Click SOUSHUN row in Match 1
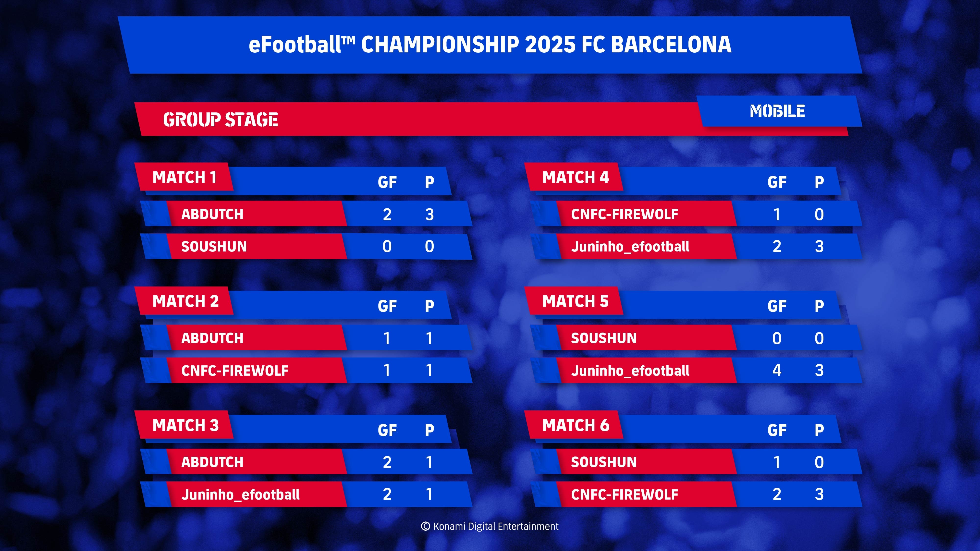Screen dimensions: 980x551 point(306,246)
